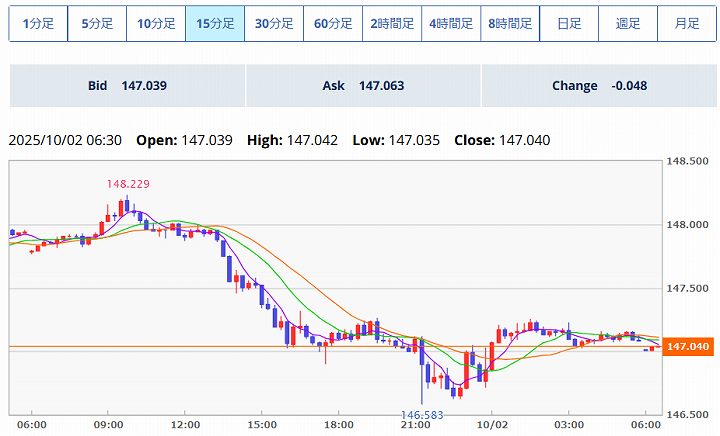Click the Ask 147.063 price box
The width and height of the screenshot is (720, 436).
click(363, 86)
